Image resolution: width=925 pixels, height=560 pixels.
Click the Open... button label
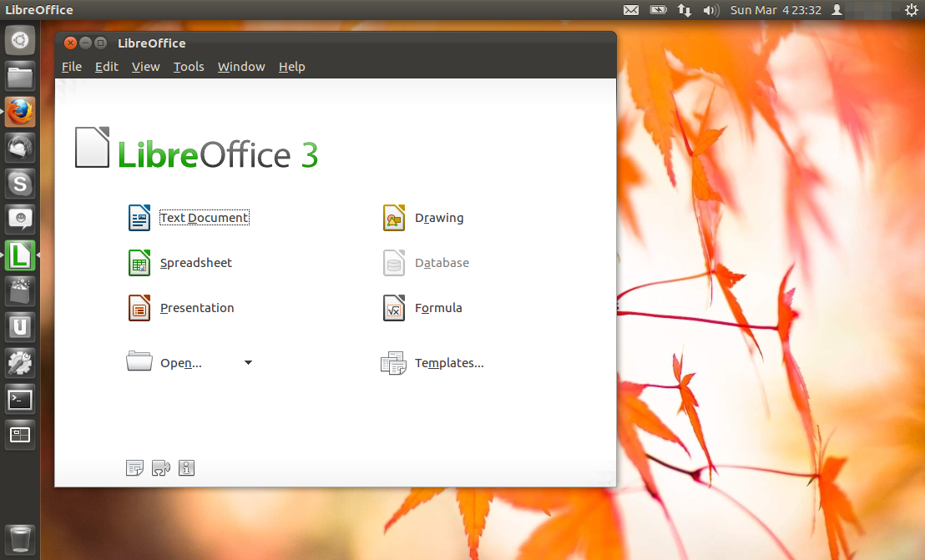pos(181,363)
